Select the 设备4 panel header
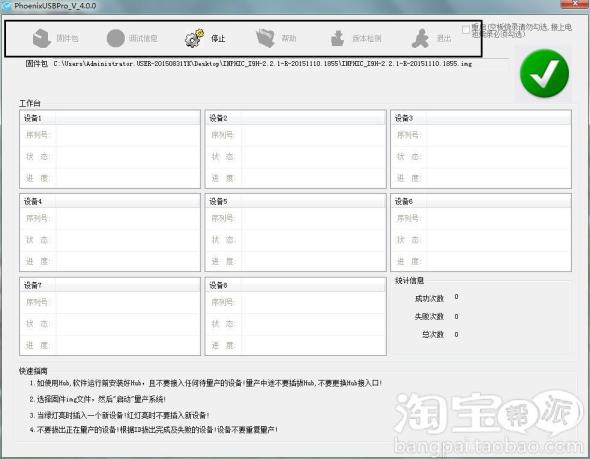 (x=110, y=202)
